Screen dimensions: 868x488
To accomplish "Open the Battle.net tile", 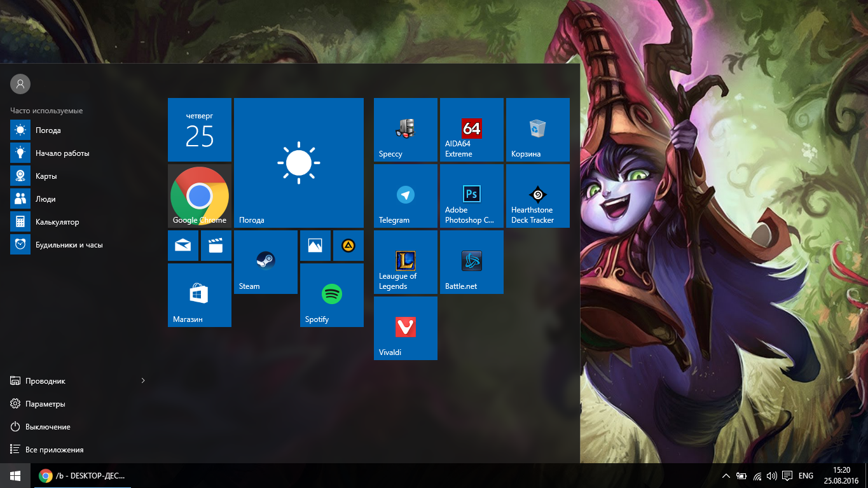I will (x=472, y=262).
